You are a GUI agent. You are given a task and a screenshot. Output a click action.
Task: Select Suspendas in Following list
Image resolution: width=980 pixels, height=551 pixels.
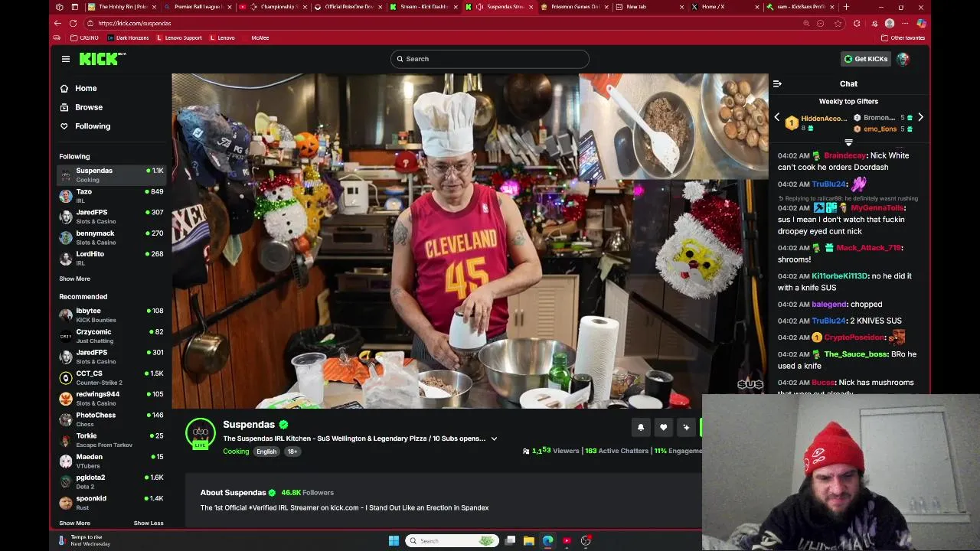coord(112,175)
